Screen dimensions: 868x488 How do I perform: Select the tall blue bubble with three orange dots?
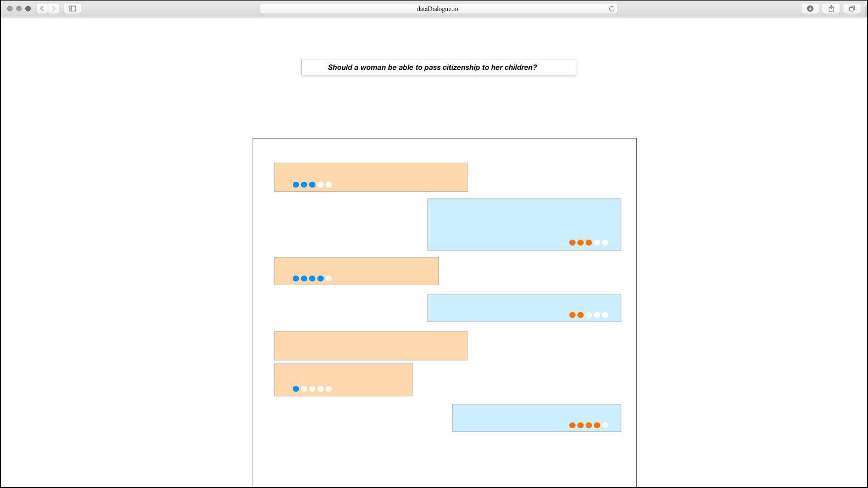click(x=524, y=220)
